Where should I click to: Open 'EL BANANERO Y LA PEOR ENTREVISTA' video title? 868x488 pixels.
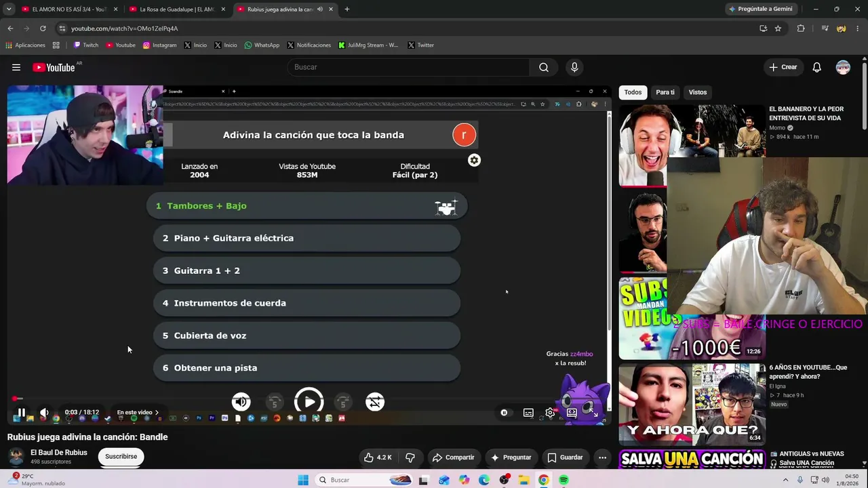tap(806, 113)
